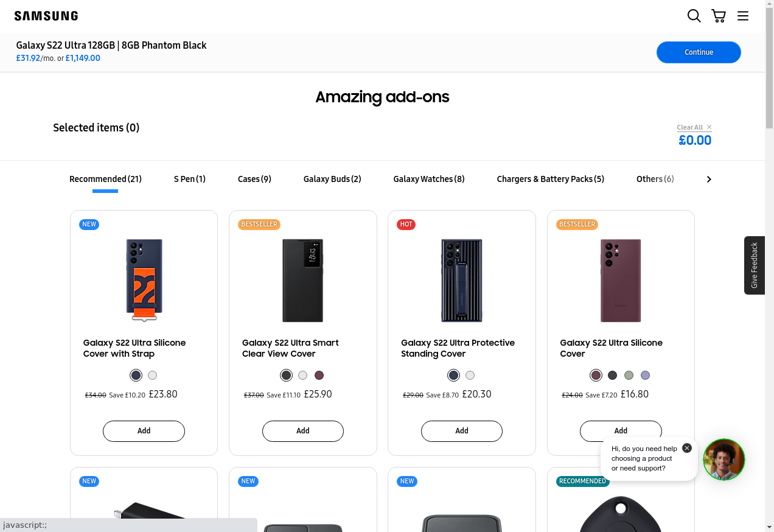Screen dimensions: 774x532
Task: Add the Protective Standing Cover
Action: pos(462,431)
